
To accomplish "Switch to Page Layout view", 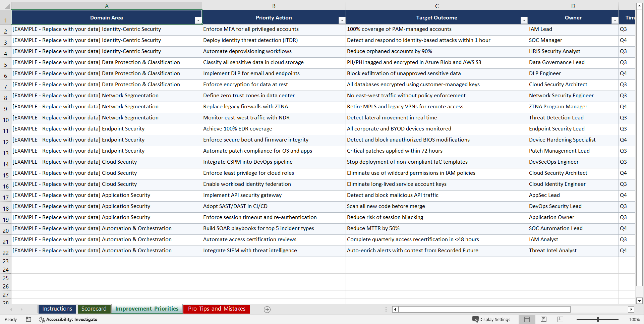I will [543, 319].
